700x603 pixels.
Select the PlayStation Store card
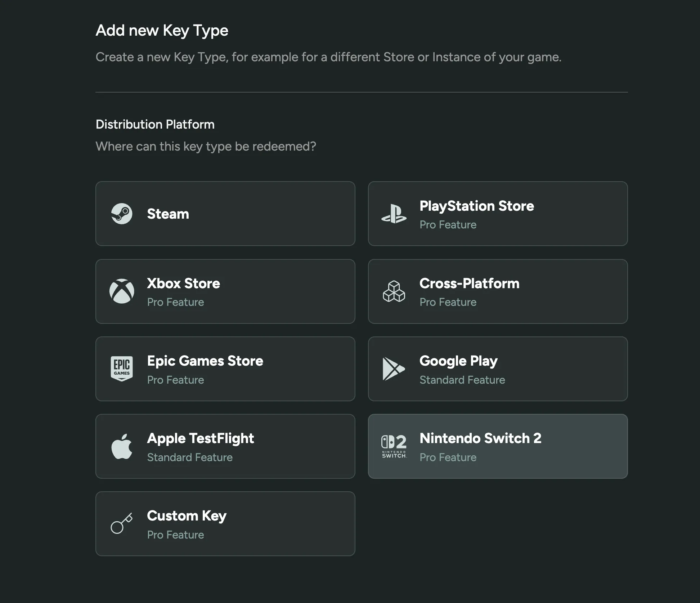tap(498, 213)
